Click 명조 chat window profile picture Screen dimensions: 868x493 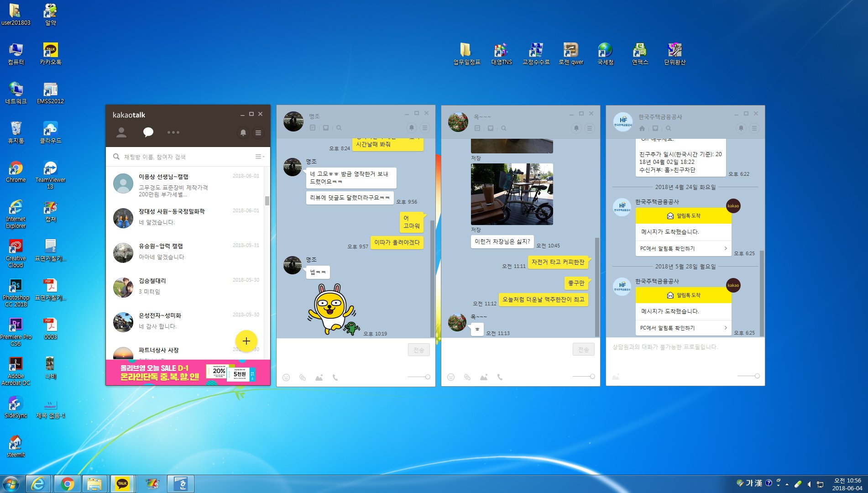pos(293,121)
